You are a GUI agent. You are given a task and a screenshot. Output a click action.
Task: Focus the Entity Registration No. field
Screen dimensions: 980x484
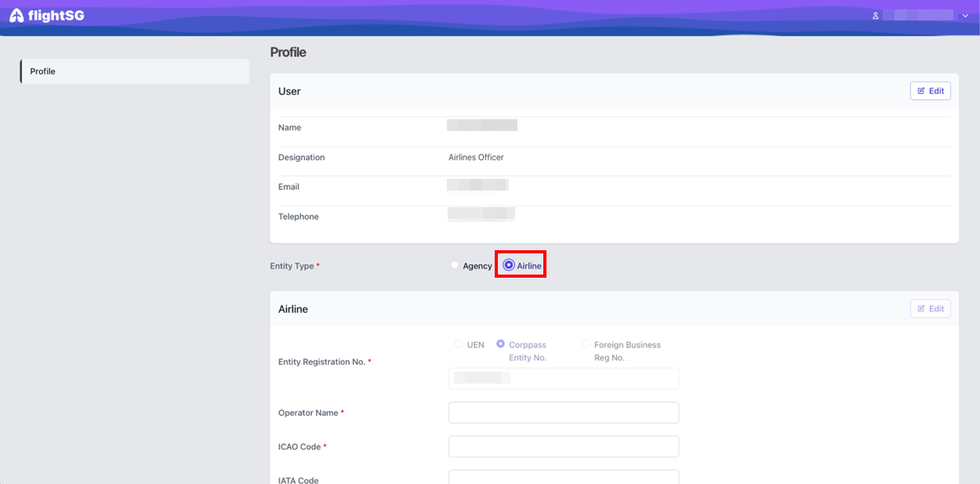(x=563, y=378)
